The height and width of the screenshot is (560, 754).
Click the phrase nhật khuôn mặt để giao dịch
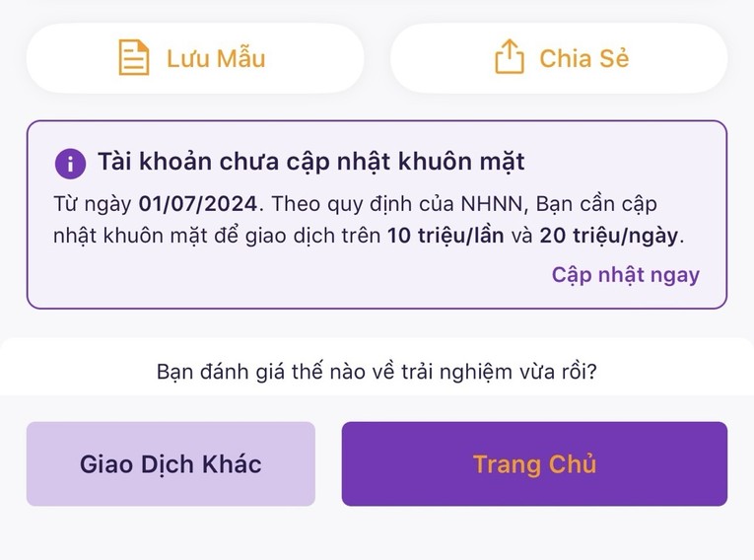[217, 237]
